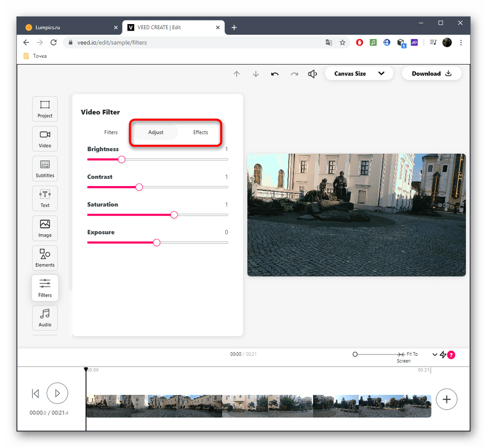
Task: Click the video preview canvas
Action: 356,215
